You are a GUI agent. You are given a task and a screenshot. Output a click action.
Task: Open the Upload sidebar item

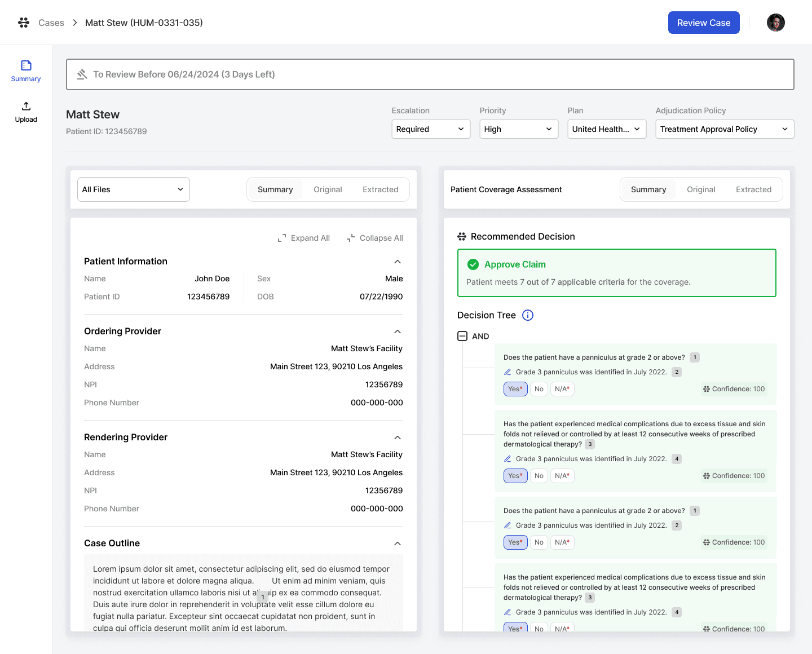click(26, 112)
